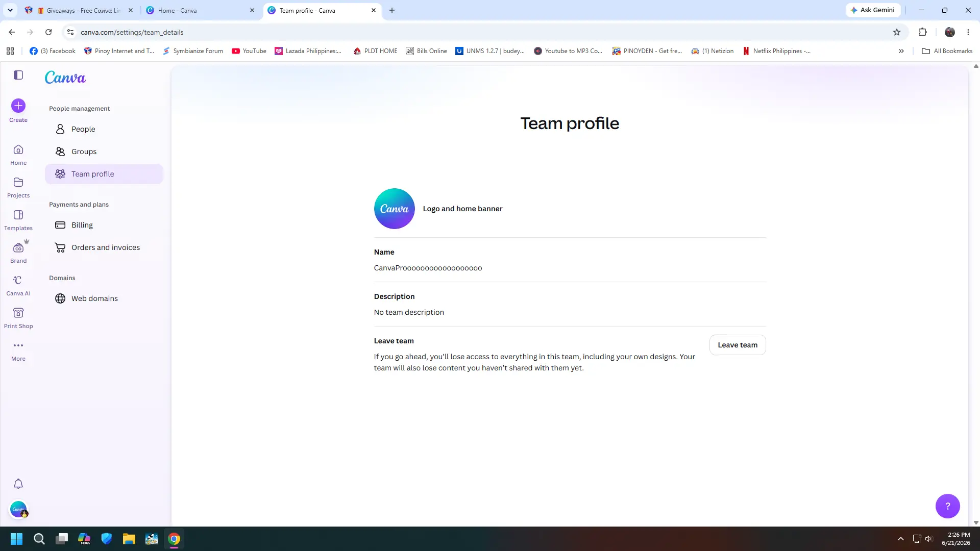Click the address bar URL
Screen dimensions: 980x551
tap(132, 32)
